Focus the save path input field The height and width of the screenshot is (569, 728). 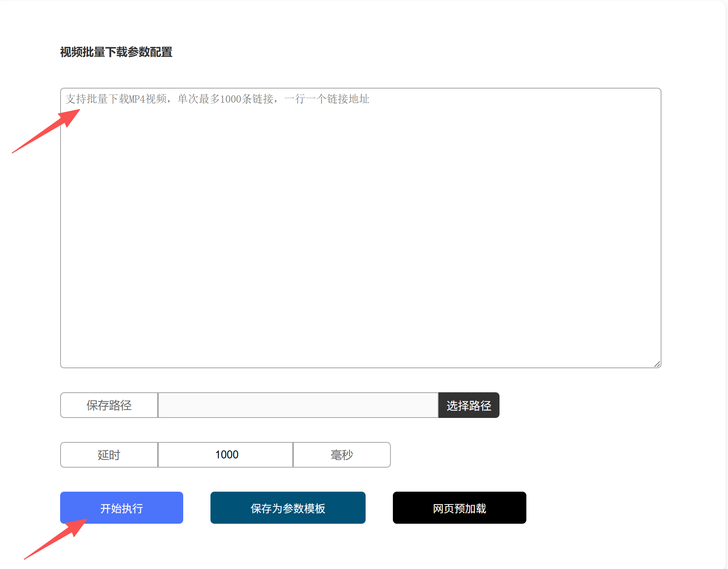tap(298, 405)
